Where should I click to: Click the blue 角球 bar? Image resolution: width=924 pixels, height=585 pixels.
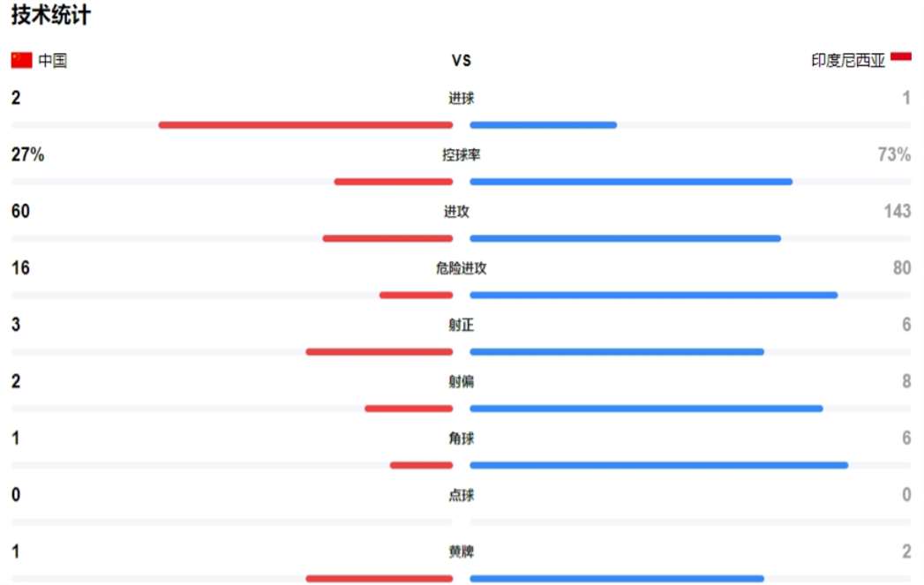[x=659, y=465]
